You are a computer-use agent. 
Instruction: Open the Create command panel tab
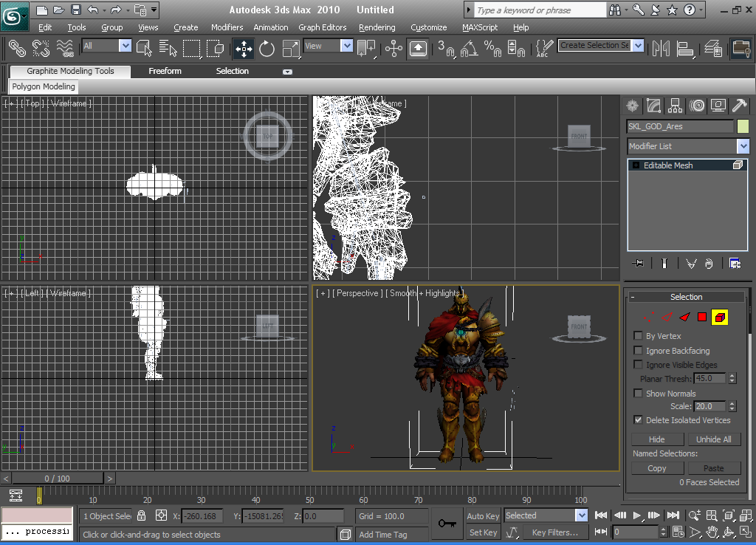click(632, 106)
